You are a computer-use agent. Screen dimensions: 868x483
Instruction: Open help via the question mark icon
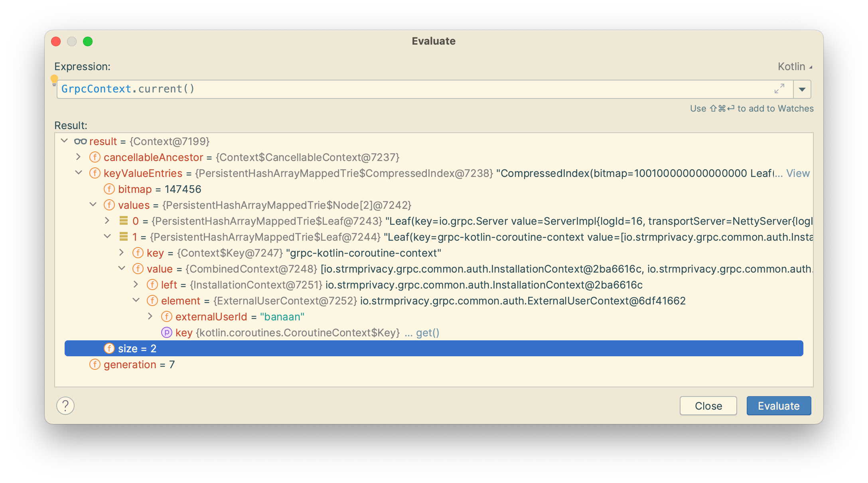pyautogui.click(x=65, y=406)
